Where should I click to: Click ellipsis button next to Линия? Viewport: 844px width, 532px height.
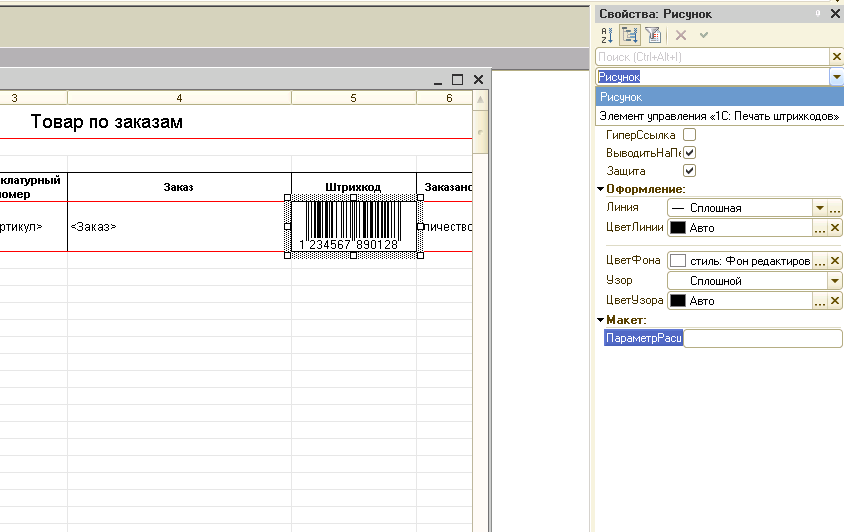coord(835,208)
